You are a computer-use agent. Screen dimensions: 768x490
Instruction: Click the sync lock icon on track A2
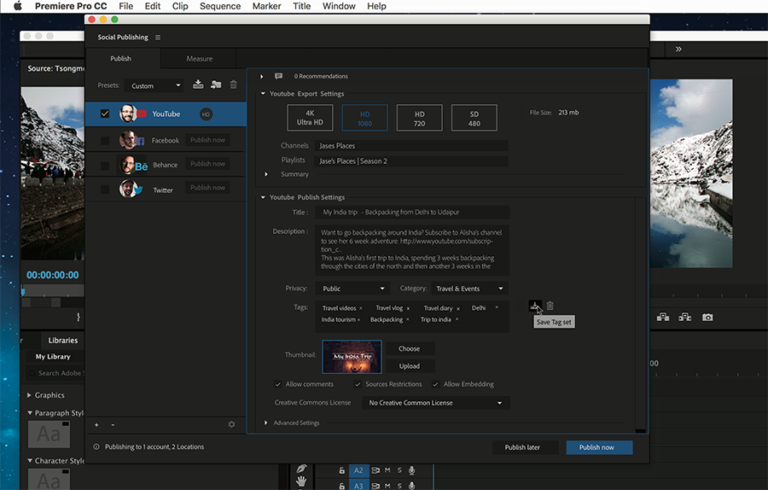pos(376,470)
